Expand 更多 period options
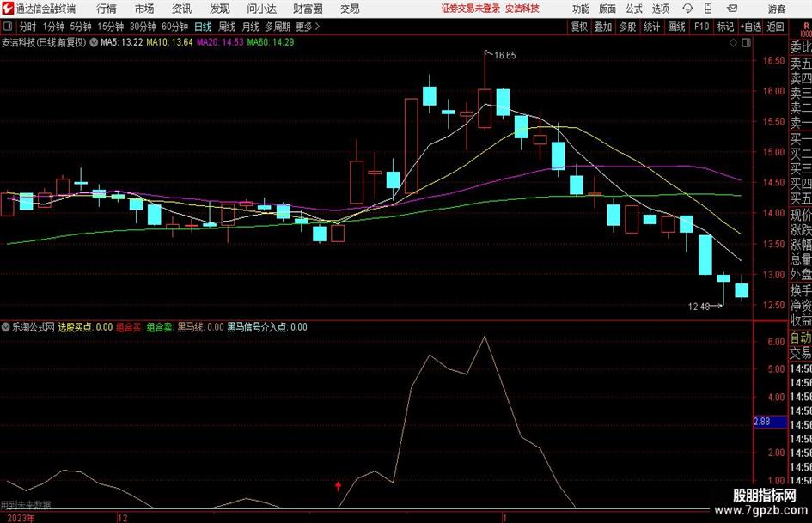Screen dimensions: 812x523 (x=308, y=27)
